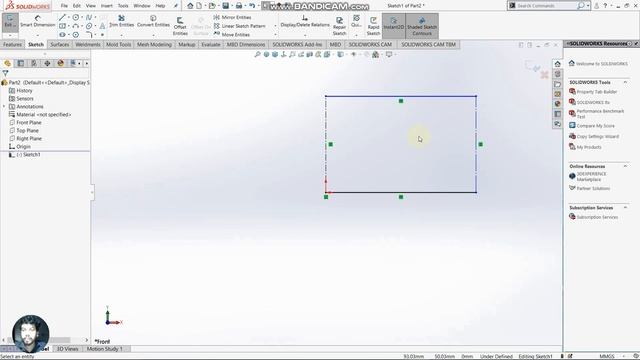
Task: Open the File menu
Action: point(64,6)
